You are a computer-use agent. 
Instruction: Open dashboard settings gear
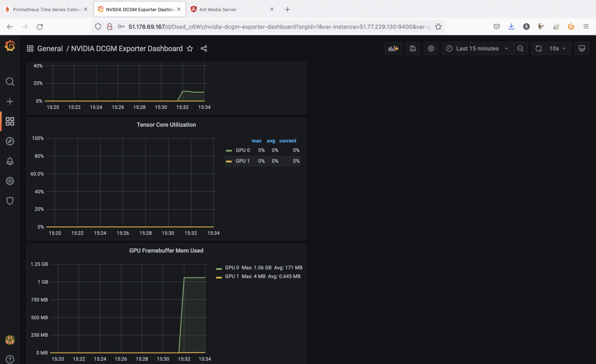[x=431, y=48]
